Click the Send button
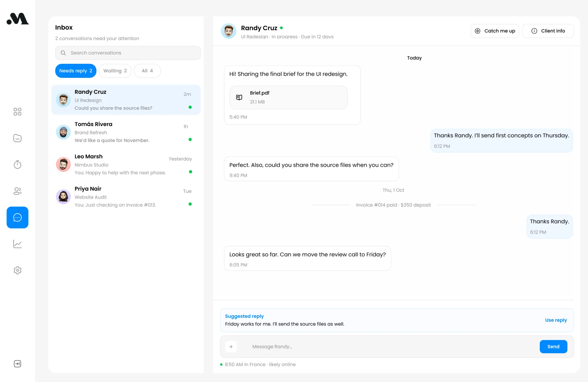The width and height of the screenshot is (588, 382). pos(553,347)
